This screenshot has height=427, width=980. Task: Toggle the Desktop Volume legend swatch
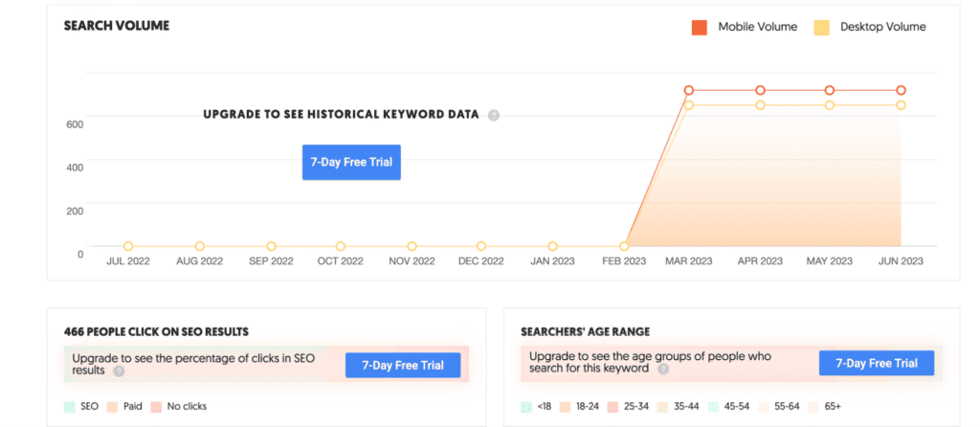(x=822, y=28)
